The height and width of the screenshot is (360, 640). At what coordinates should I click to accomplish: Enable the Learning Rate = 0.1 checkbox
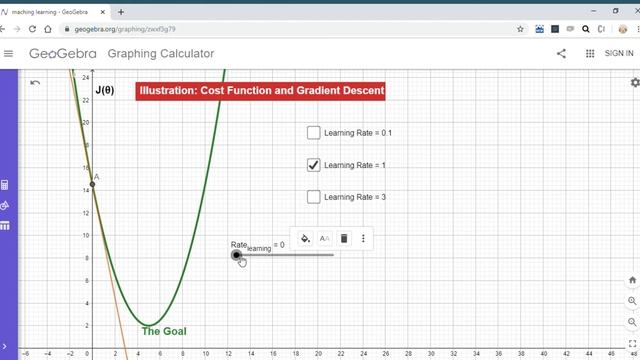click(313, 133)
